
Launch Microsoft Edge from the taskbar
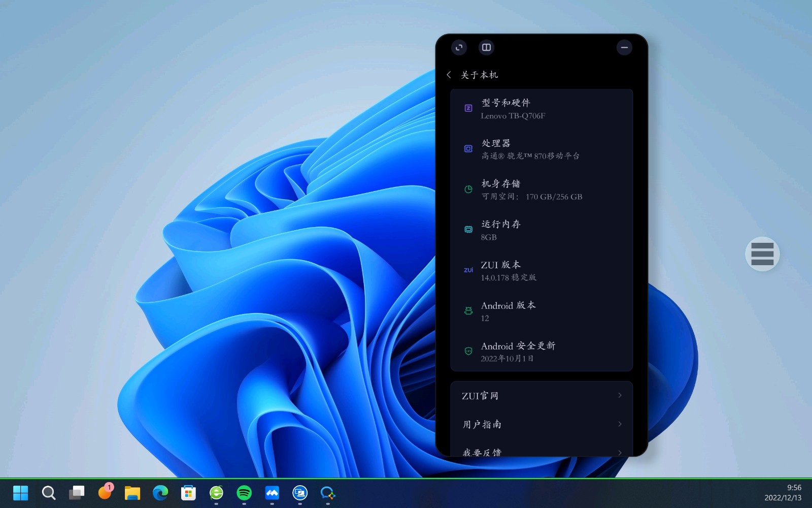[160, 493]
